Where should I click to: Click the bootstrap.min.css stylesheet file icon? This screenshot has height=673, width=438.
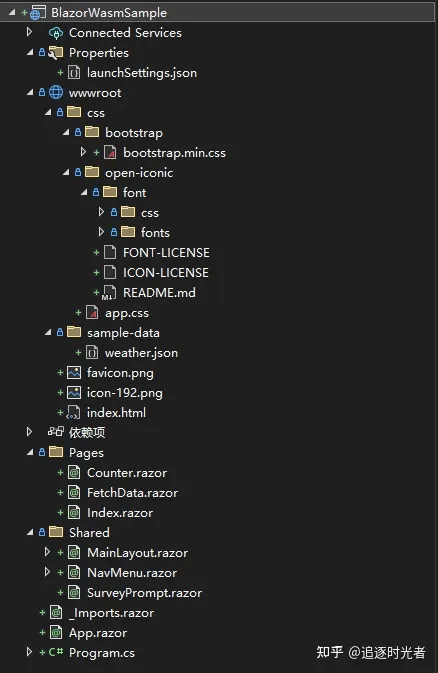tap(110, 152)
